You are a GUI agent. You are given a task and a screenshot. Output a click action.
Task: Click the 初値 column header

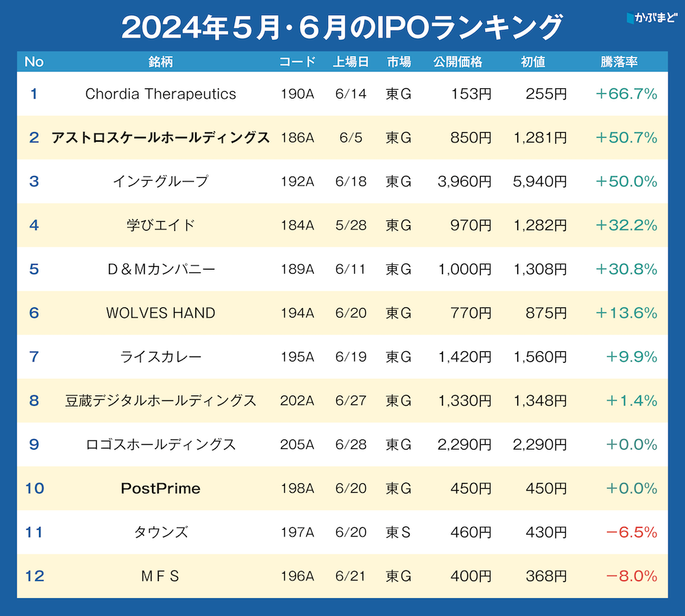533,62
